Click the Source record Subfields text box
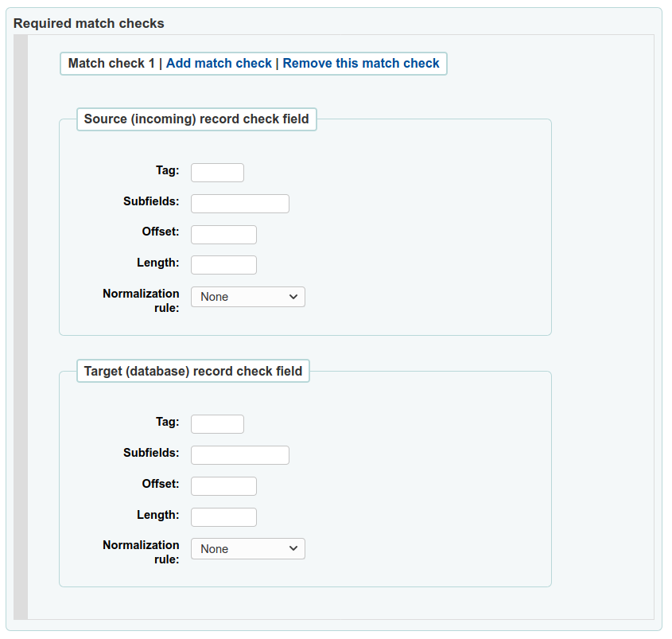 pos(239,204)
